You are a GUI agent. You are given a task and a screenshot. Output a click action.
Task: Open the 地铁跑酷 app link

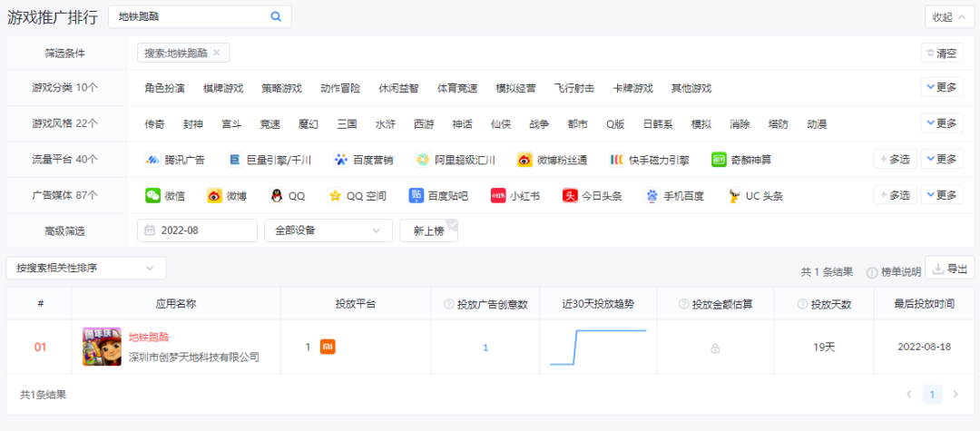(149, 338)
